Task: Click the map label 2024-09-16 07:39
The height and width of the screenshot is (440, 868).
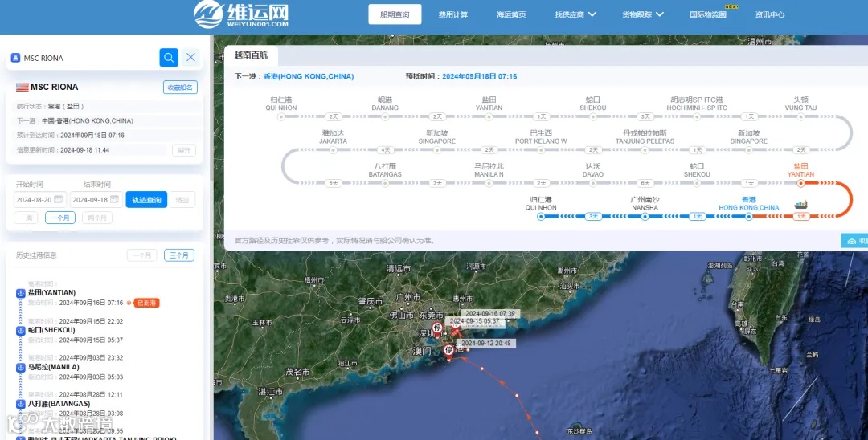Action: tap(490, 314)
